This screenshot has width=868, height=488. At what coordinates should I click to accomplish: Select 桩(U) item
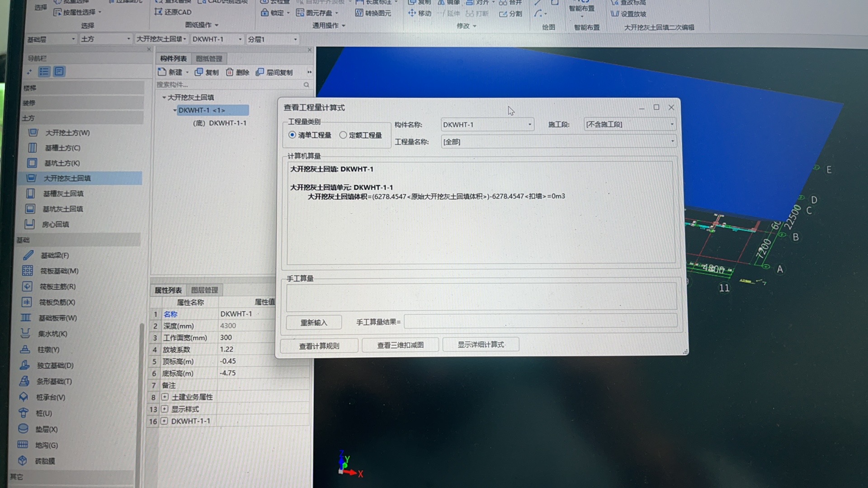44,413
